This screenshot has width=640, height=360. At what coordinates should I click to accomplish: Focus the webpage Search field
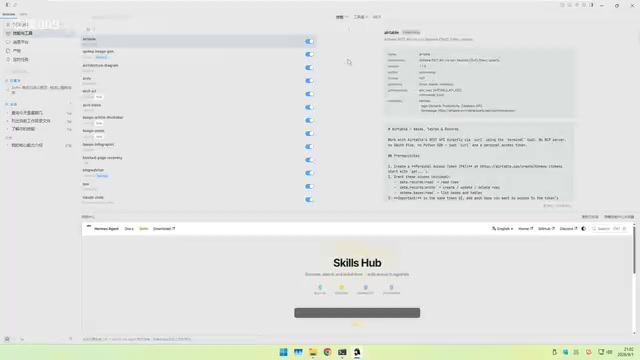[609, 229]
